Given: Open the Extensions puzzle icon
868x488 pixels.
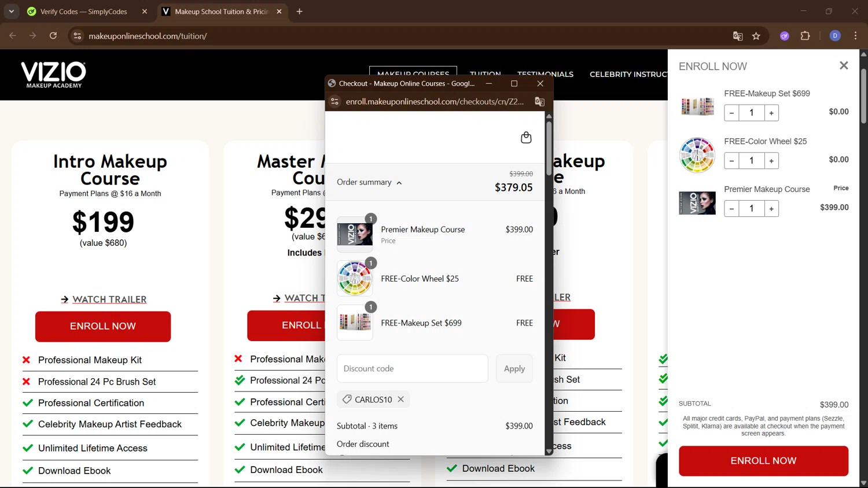Looking at the screenshot, I should [x=805, y=36].
